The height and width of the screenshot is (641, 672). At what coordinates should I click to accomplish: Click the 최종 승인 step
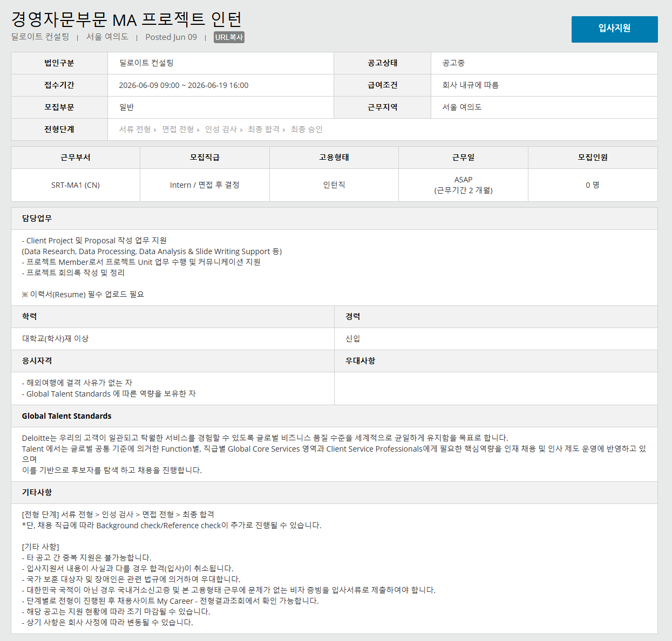307,129
